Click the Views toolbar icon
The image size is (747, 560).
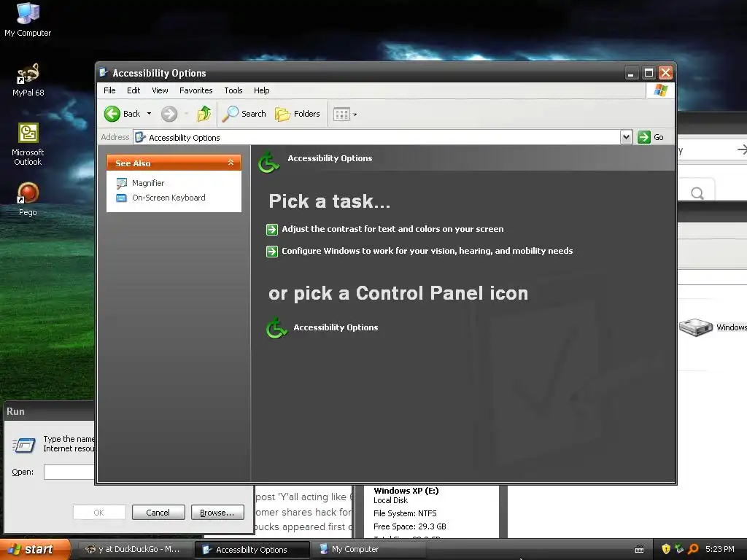(341, 114)
